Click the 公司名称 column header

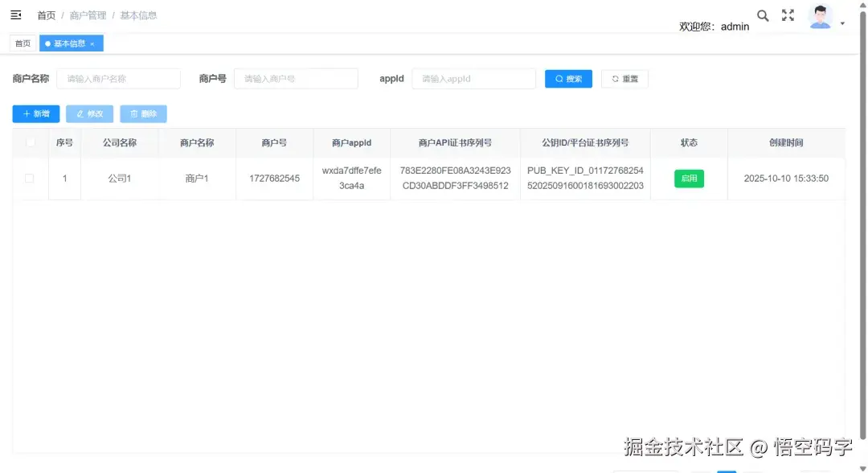120,143
